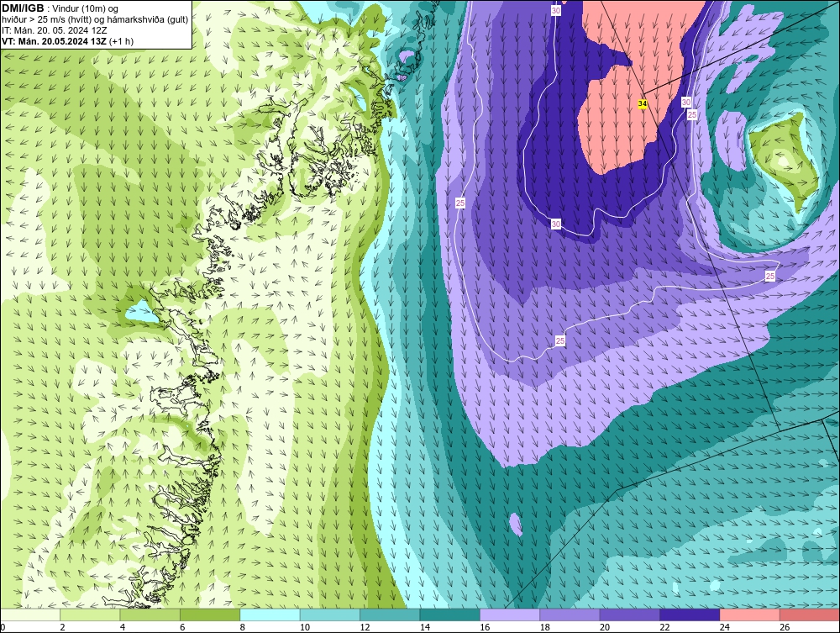Click the '18' value on the color scale
The image size is (840, 633).
(545, 627)
